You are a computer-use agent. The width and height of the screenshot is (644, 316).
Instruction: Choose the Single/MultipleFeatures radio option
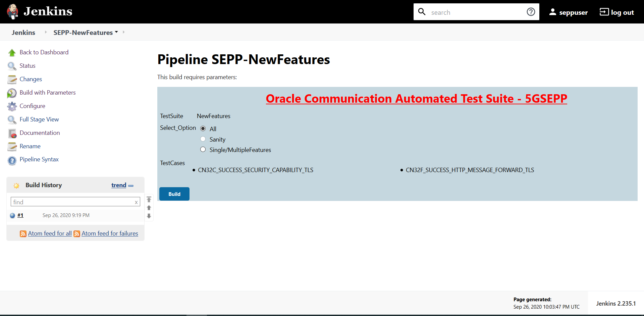coord(203,149)
